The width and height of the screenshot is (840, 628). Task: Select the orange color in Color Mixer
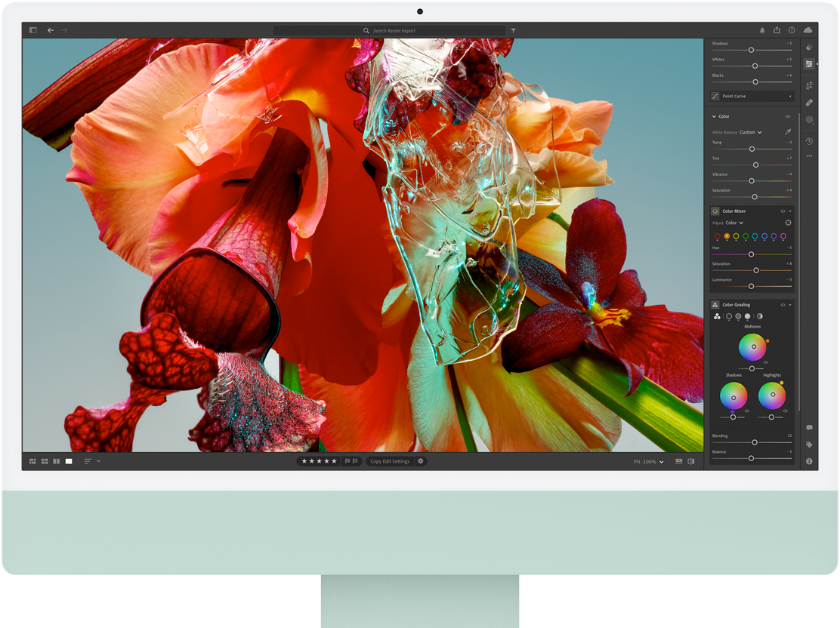[x=727, y=236]
